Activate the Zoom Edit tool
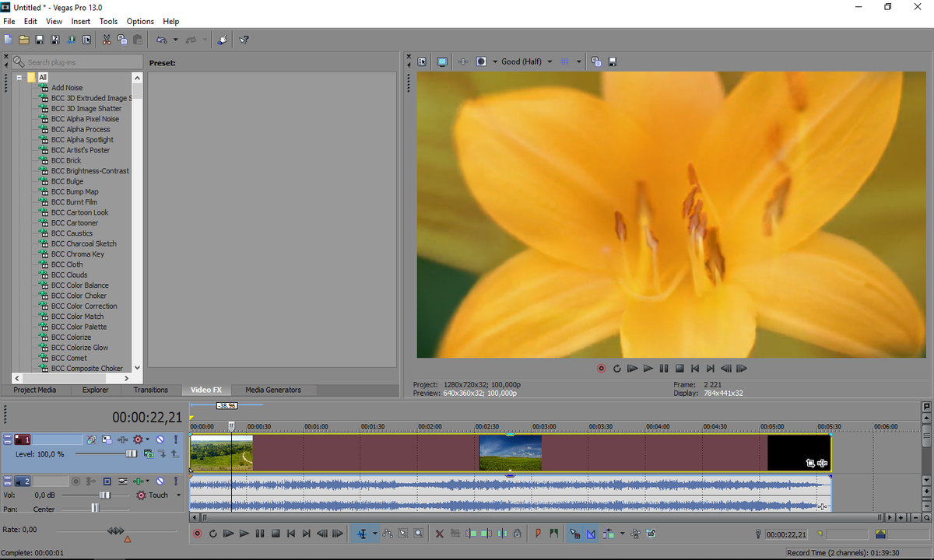Viewport: 934px width, 560px height. tap(419, 534)
